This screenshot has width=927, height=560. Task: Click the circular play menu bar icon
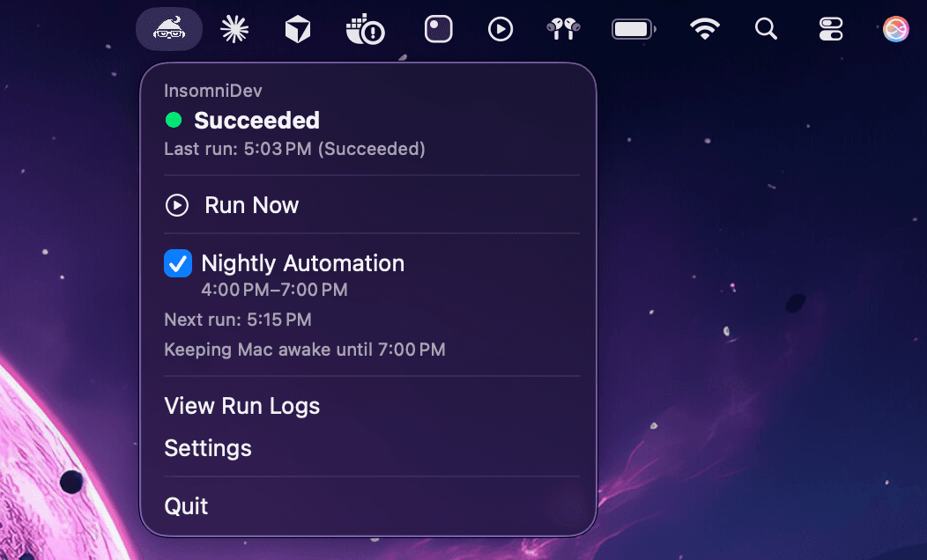click(500, 28)
